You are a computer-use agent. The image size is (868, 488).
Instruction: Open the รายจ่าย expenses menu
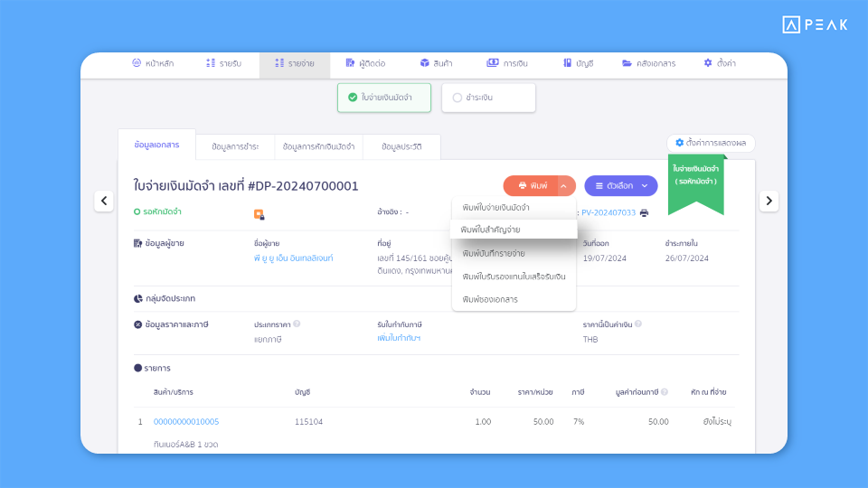tap(295, 63)
